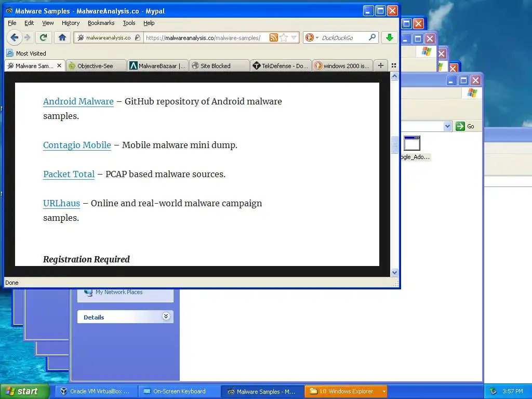Open a new tab with plus button

(381, 65)
